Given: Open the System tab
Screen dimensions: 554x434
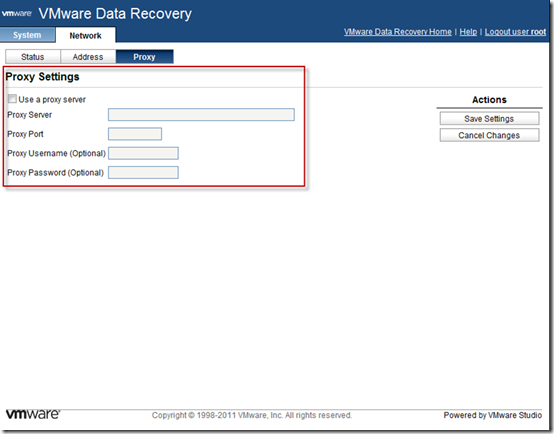Looking at the screenshot, I should pyautogui.click(x=27, y=35).
